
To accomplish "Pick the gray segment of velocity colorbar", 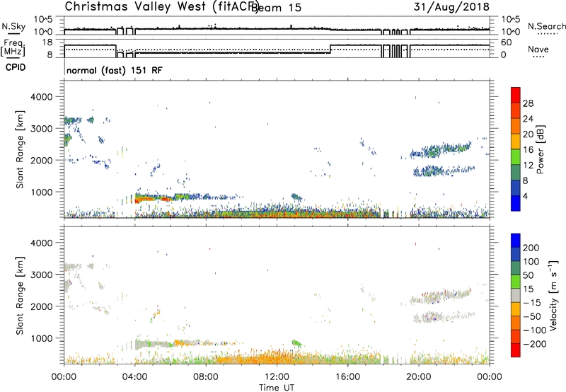I will [516, 295].
